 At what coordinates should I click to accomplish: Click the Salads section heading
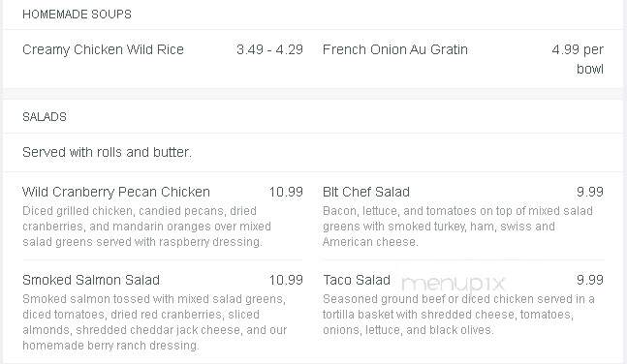click(x=45, y=117)
